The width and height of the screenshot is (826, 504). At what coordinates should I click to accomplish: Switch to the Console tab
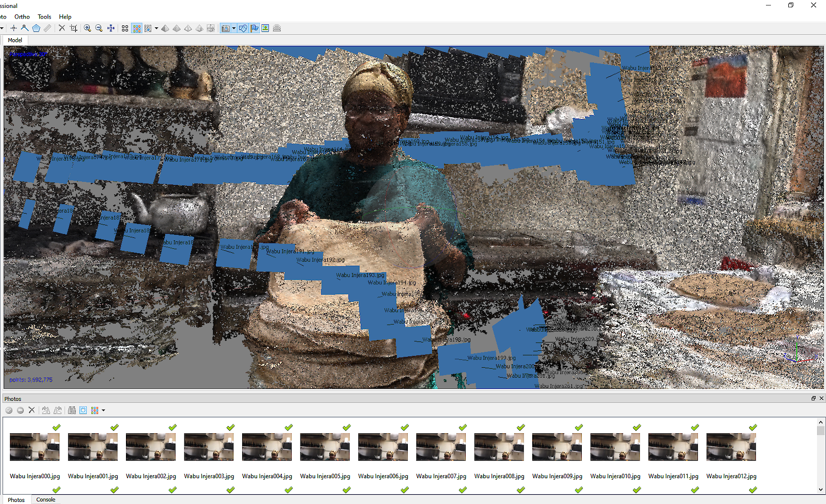tap(45, 499)
